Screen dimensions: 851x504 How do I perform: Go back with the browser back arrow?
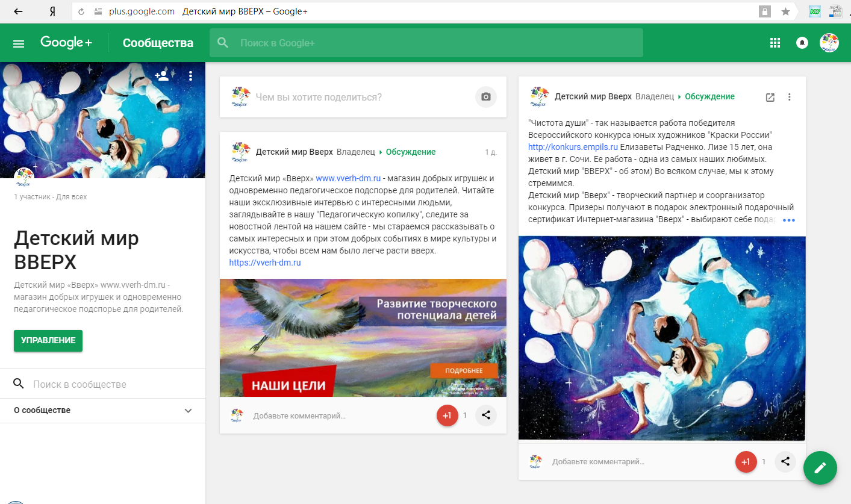[x=19, y=11]
